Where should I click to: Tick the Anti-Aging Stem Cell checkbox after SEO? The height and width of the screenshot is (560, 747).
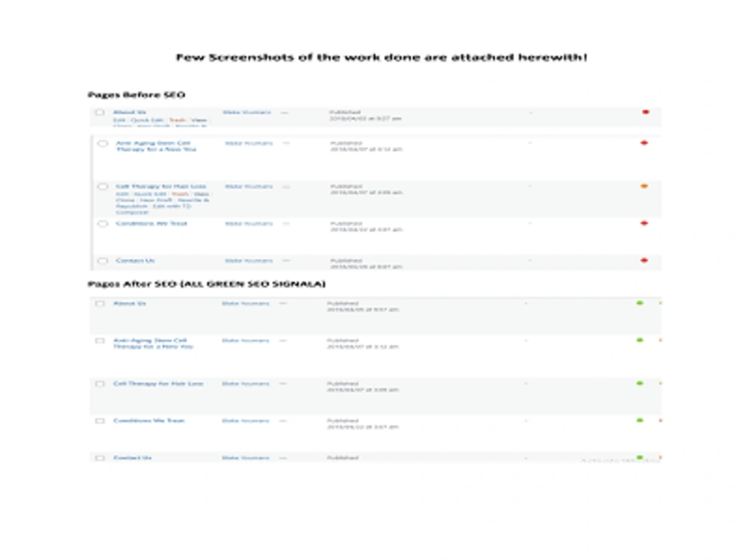point(99,341)
